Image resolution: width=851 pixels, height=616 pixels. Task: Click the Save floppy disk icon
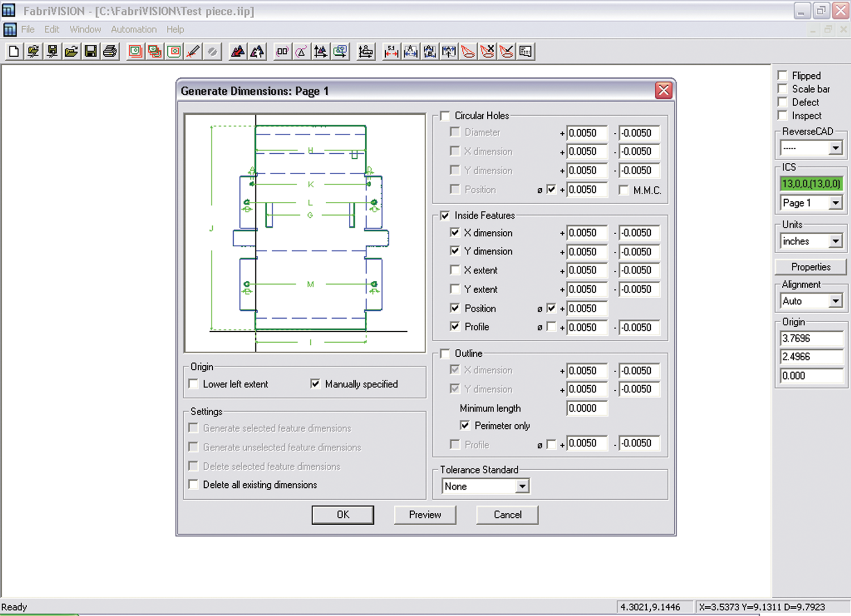90,52
